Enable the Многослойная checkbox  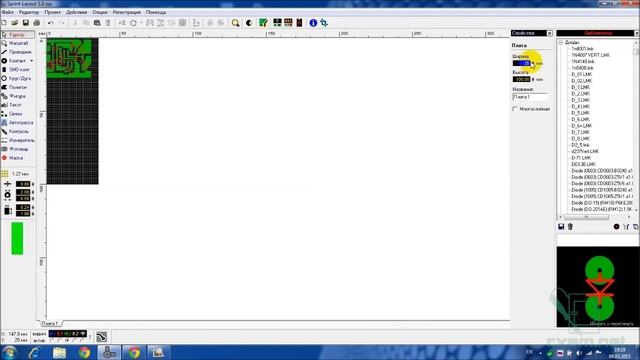pos(515,109)
